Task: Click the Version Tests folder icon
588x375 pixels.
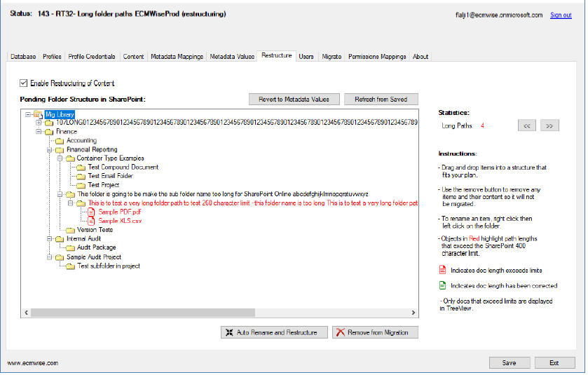Action: pos(70,230)
